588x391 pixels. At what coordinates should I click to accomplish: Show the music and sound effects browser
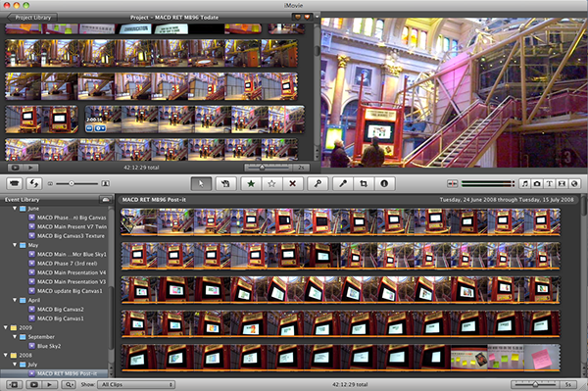point(525,183)
